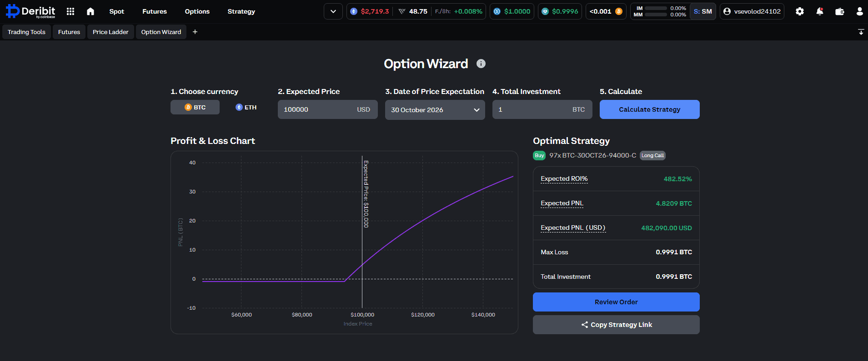The image size is (868, 361).
Task: Click the Expected ROI% label
Action: click(x=564, y=179)
